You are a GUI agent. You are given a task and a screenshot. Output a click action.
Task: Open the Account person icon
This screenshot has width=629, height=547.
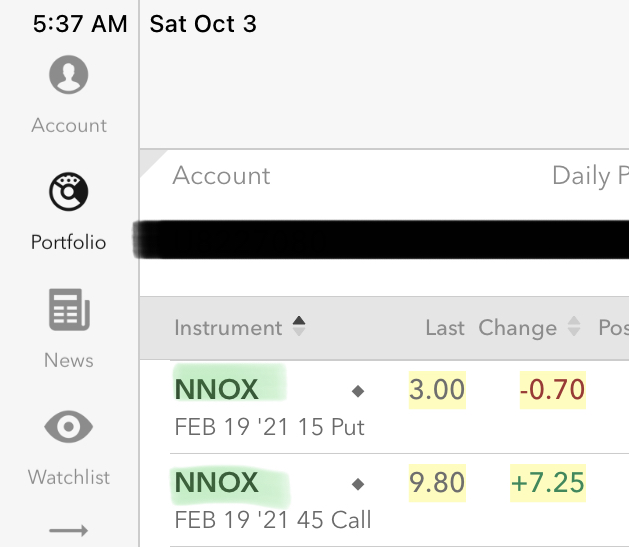68,75
